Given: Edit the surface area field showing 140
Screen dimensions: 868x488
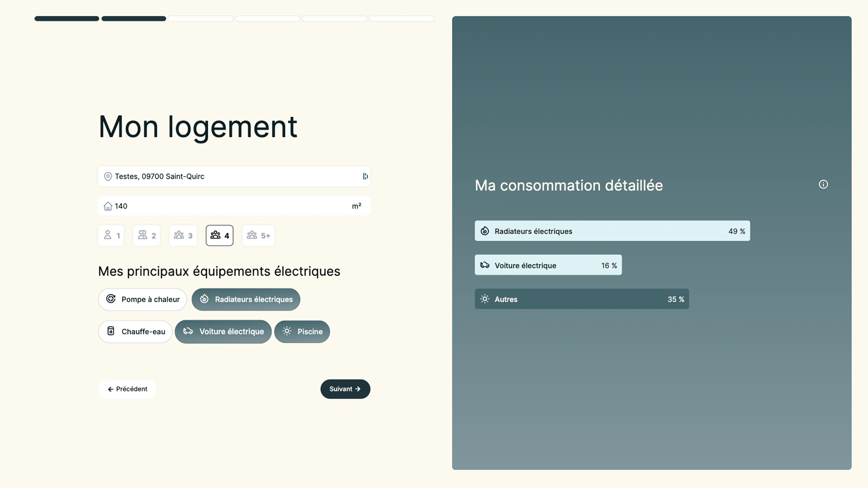Looking at the screenshot, I should [234, 206].
